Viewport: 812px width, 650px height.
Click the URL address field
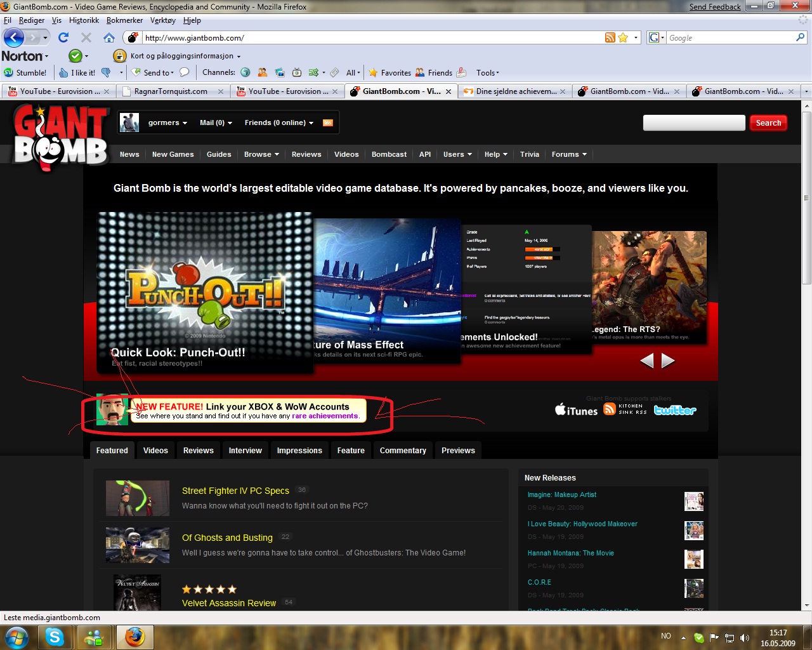(x=373, y=38)
